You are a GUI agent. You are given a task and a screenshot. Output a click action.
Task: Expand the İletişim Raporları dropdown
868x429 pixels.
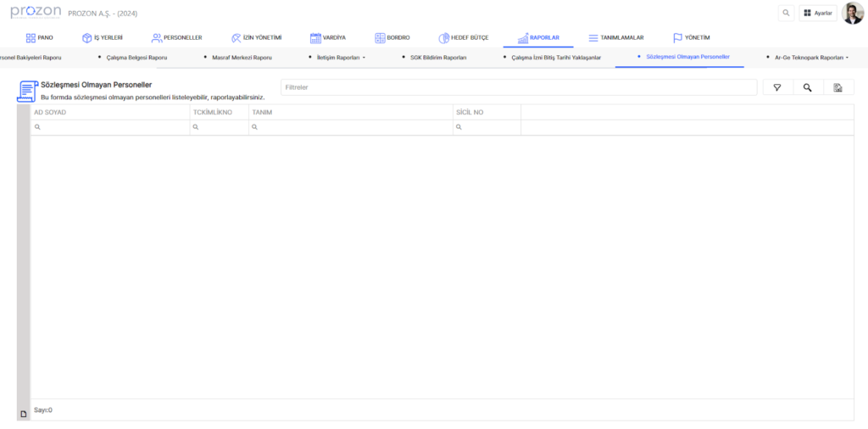339,58
